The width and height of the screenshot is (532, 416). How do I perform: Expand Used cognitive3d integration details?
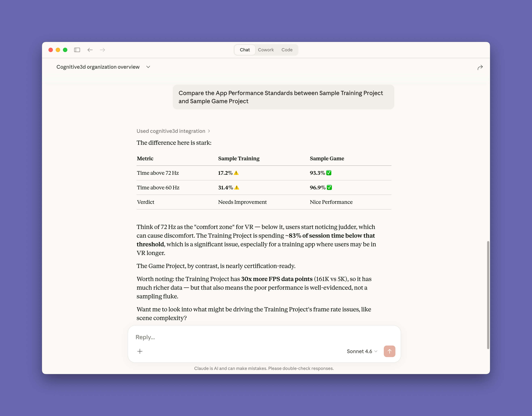173,131
